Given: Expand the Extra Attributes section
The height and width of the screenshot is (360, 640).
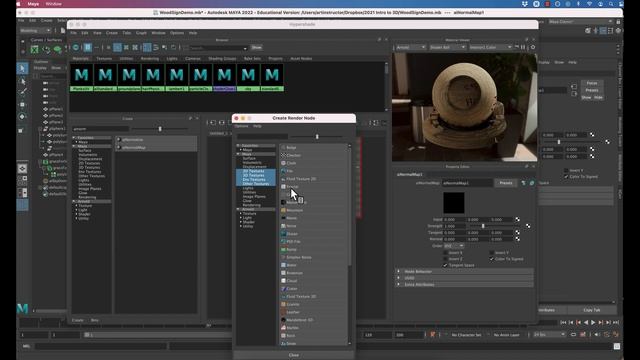Looking at the screenshot, I should tap(464, 284).
